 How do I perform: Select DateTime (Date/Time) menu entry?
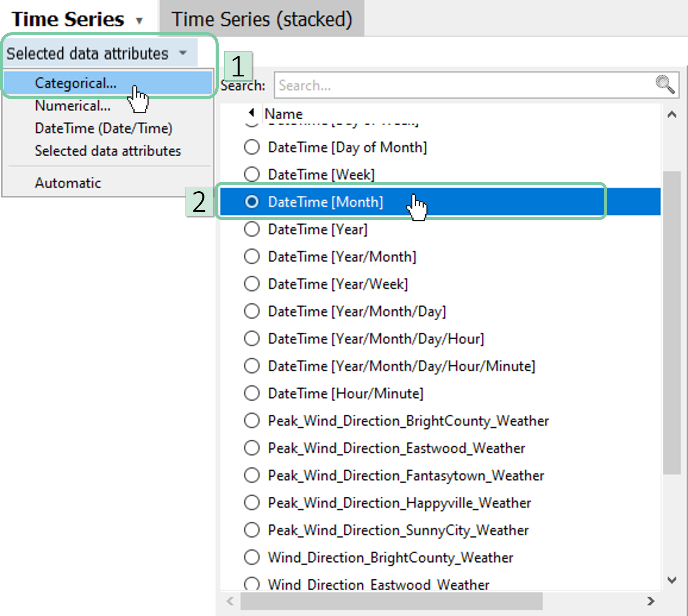(x=103, y=128)
